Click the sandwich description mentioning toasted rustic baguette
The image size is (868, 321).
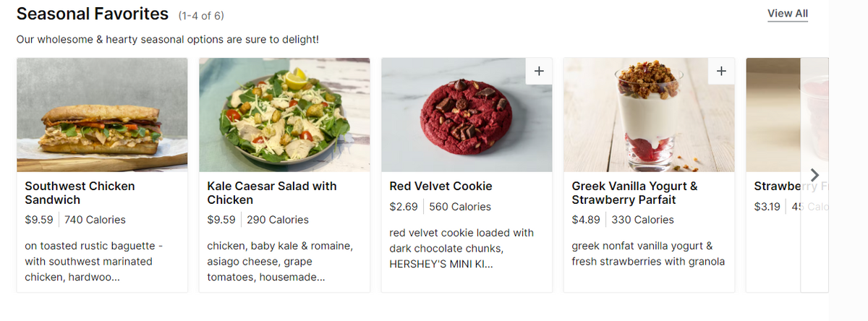pyautogui.click(x=89, y=262)
